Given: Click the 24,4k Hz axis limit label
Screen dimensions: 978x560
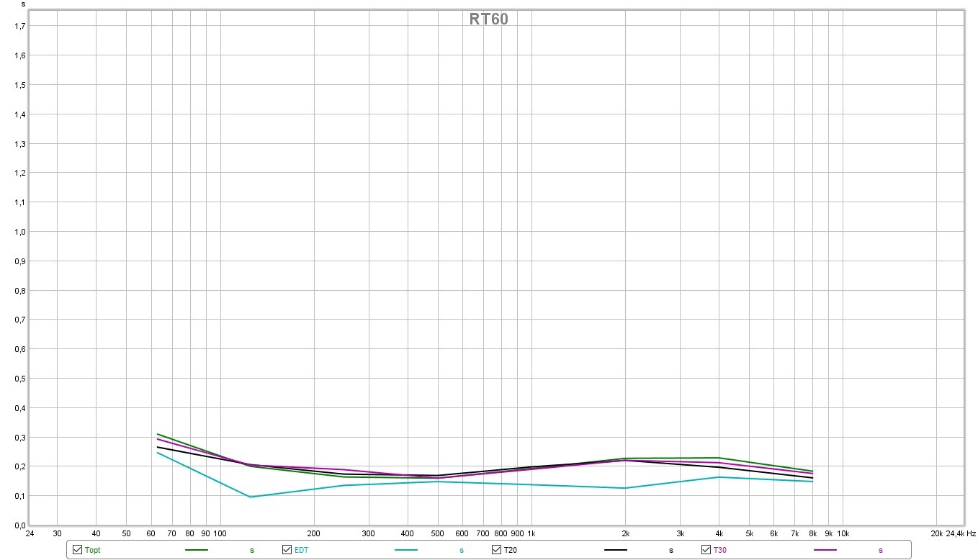Looking at the screenshot, I should pos(961,534).
